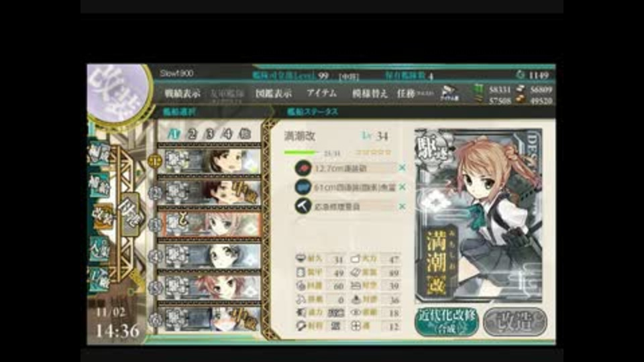This screenshot has height=362, width=644.
Task: Click the 近代化改修 (合成) button
Action: click(x=447, y=322)
